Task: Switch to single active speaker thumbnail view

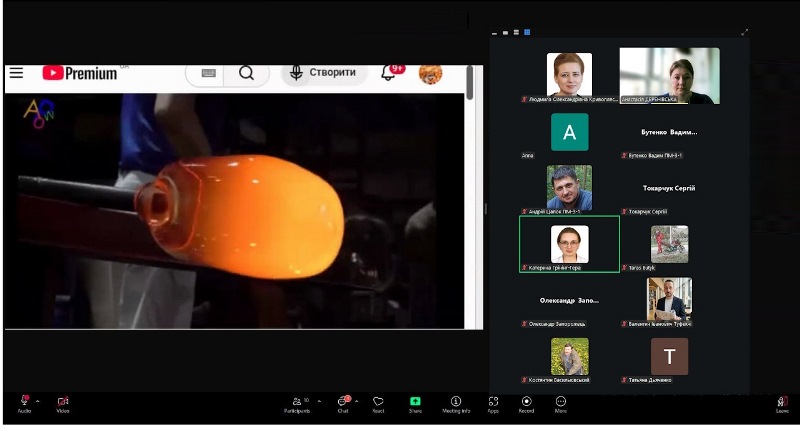Action: pyautogui.click(x=506, y=33)
